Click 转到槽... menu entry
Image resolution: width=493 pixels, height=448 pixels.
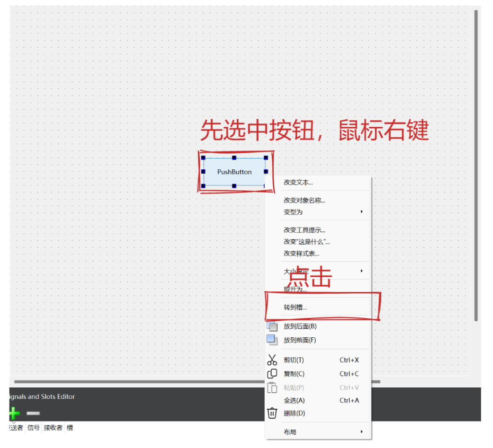(318, 307)
